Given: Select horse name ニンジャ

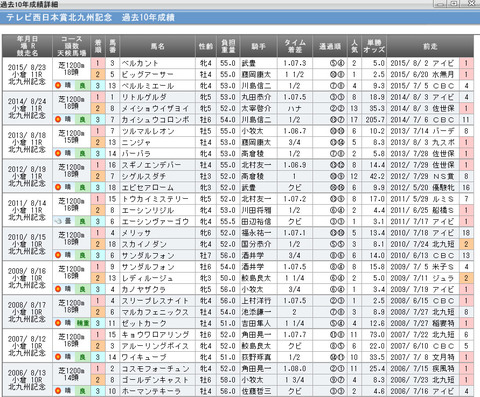Looking at the screenshot, I should tap(136, 142).
